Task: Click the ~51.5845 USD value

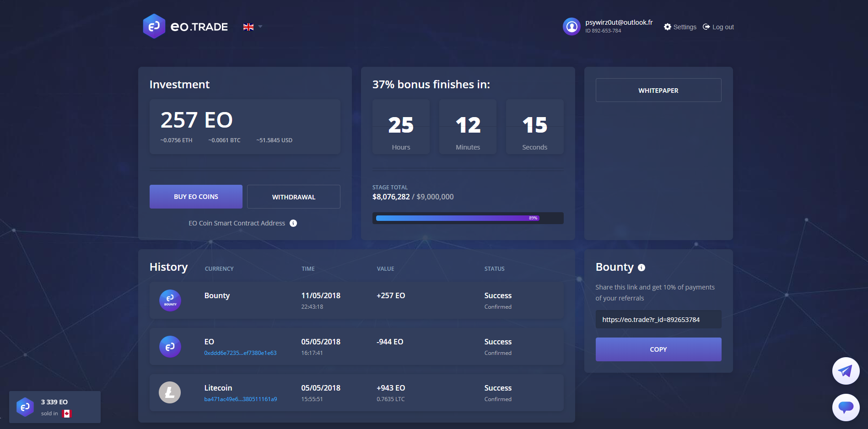Action: point(274,140)
